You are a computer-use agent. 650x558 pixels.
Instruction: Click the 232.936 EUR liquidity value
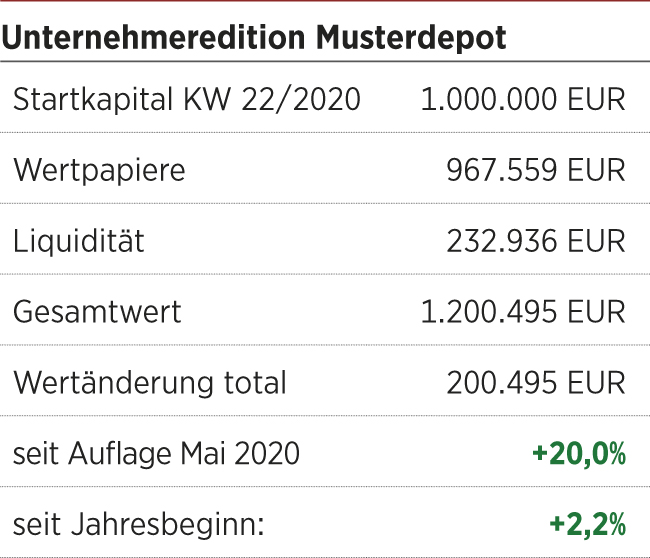click(536, 241)
